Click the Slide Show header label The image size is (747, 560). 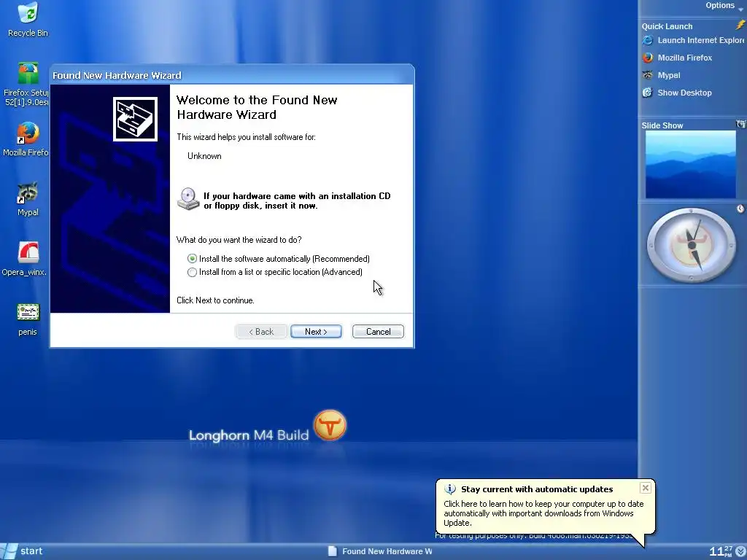(662, 125)
